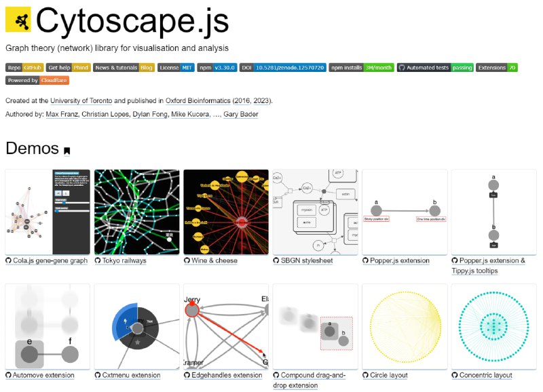
Task: Open the DOI zenodo badge
Action: pos(282,67)
